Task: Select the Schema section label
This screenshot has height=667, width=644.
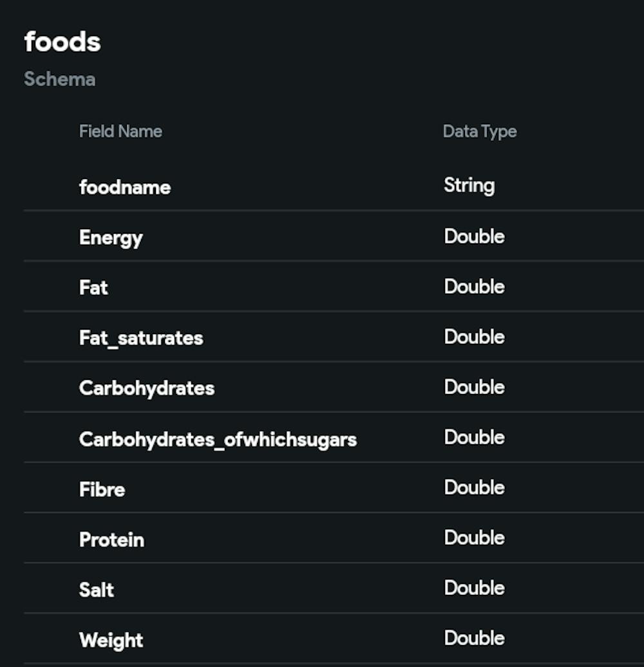Action: [x=59, y=79]
